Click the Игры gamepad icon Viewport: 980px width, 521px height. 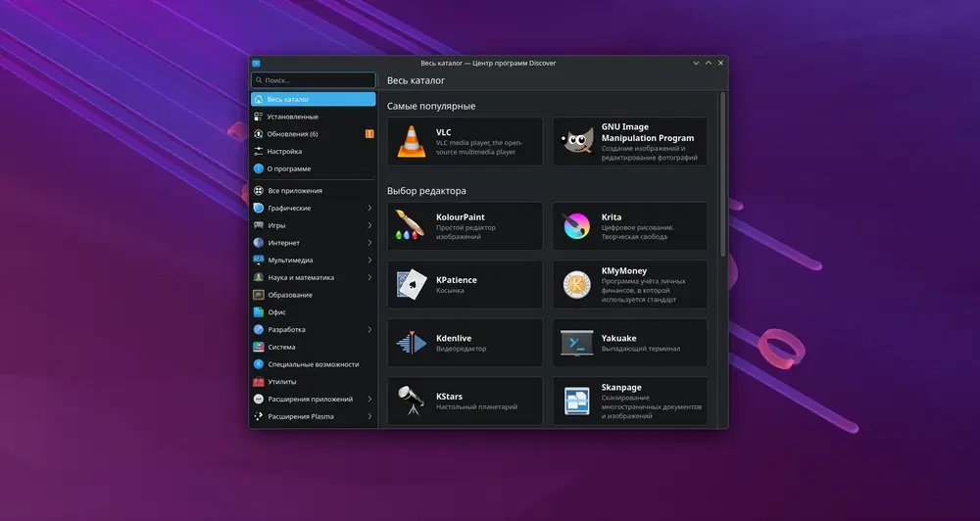point(258,225)
